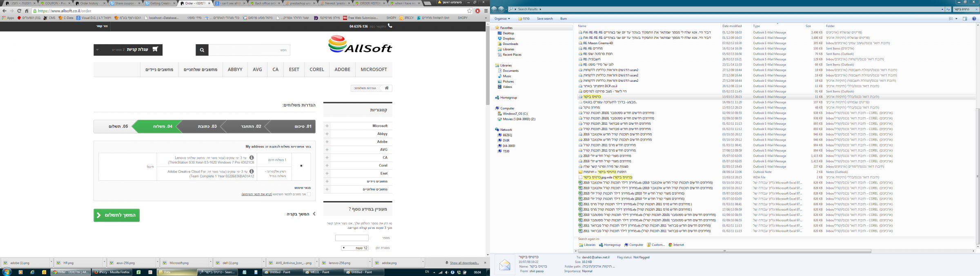Click info icon beside the Lenovo ThinkStation delivery

252,157
